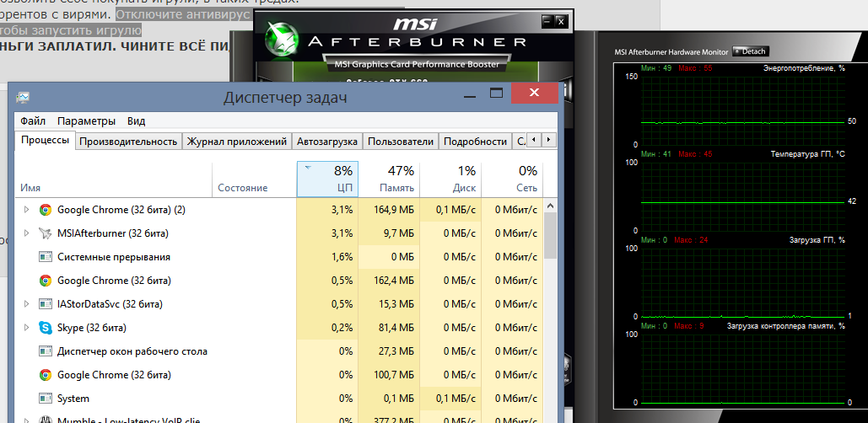The height and width of the screenshot is (423, 868).
Task: Switch to the Производительность tab
Action: click(x=128, y=142)
